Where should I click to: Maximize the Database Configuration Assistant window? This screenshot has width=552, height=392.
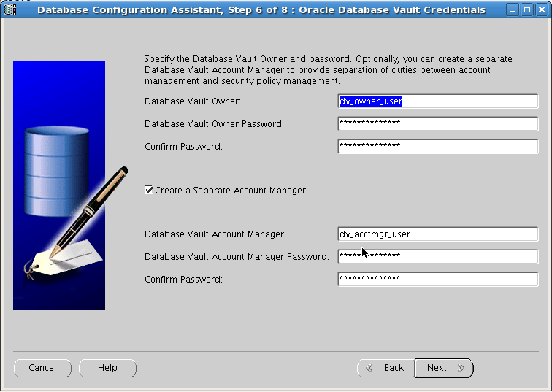[x=527, y=9]
